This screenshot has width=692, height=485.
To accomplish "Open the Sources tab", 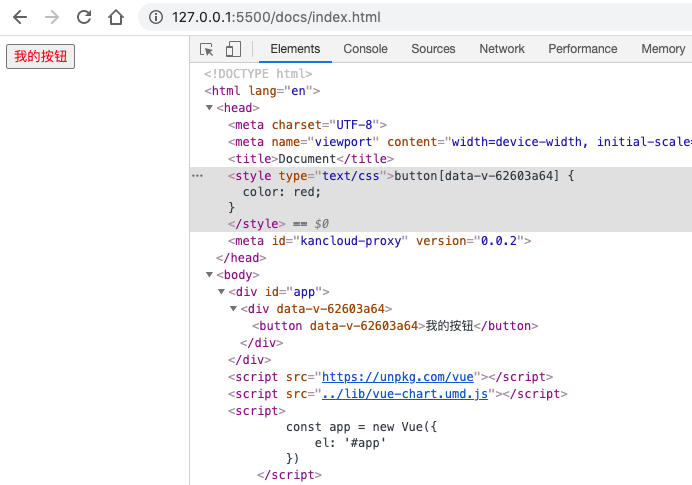I will [433, 49].
